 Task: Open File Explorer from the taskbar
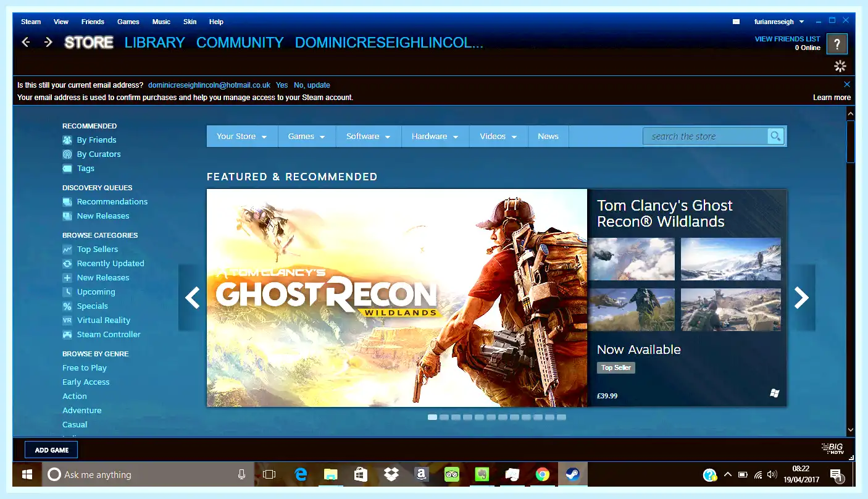pos(331,474)
